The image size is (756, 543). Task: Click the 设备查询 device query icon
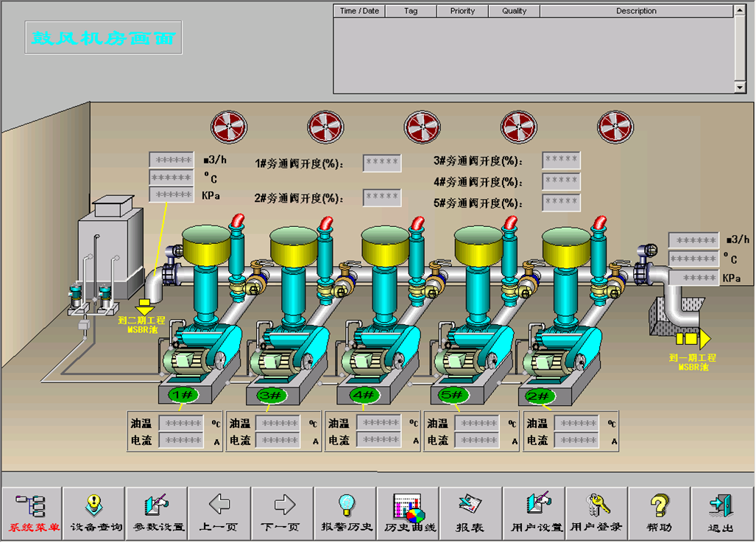coord(93,514)
